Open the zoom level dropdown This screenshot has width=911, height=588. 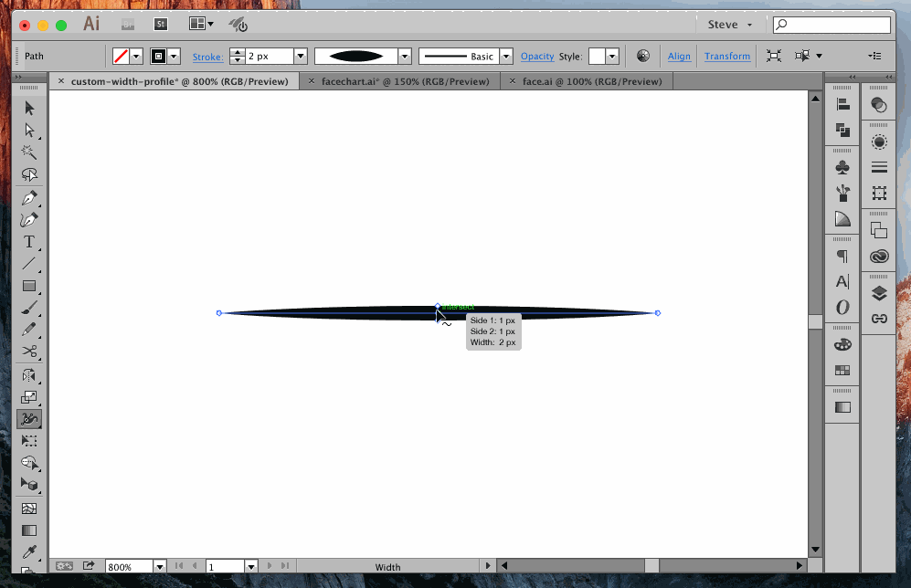pyautogui.click(x=160, y=566)
